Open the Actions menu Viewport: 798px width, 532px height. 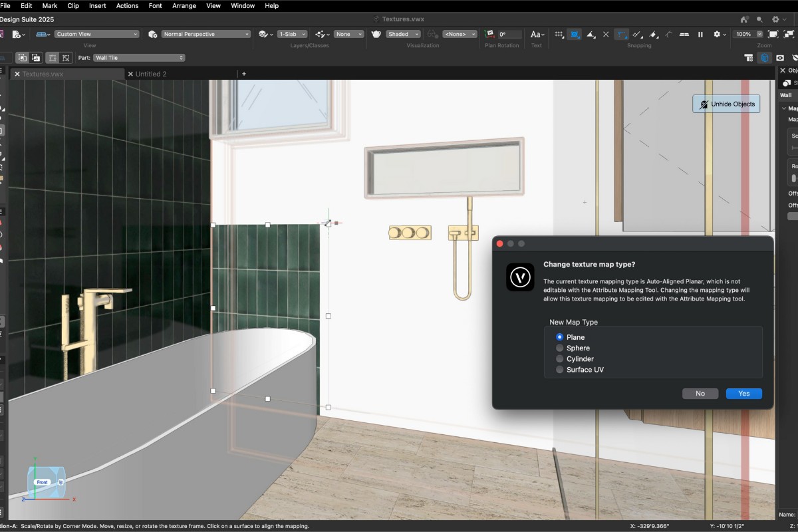(x=127, y=5)
